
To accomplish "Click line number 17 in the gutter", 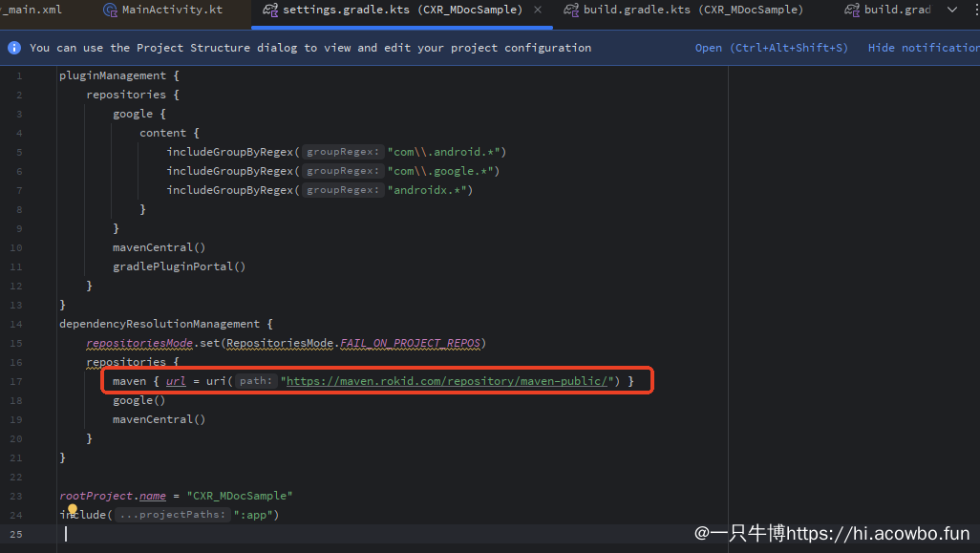I will [x=16, y=381].
